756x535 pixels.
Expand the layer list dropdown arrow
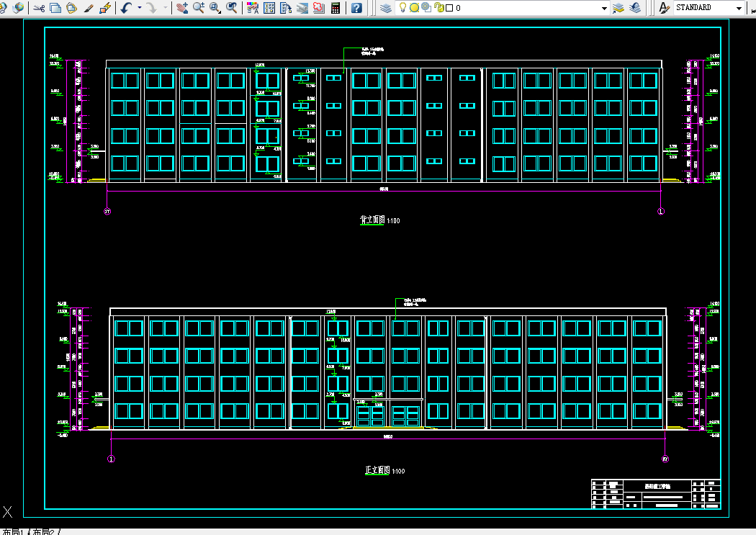(x=605, y=8)
